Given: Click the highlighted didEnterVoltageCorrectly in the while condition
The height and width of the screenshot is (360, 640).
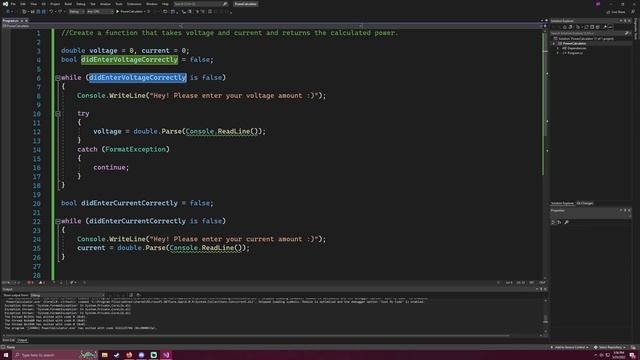Looking at the screenshot, I should tap(138, 78).
